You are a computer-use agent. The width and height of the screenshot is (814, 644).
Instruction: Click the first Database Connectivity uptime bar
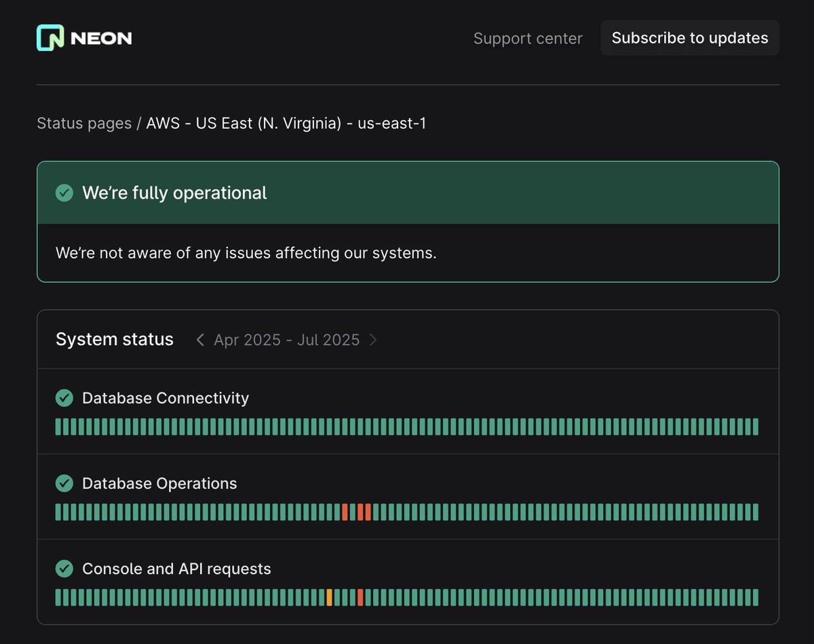(58, 426)
